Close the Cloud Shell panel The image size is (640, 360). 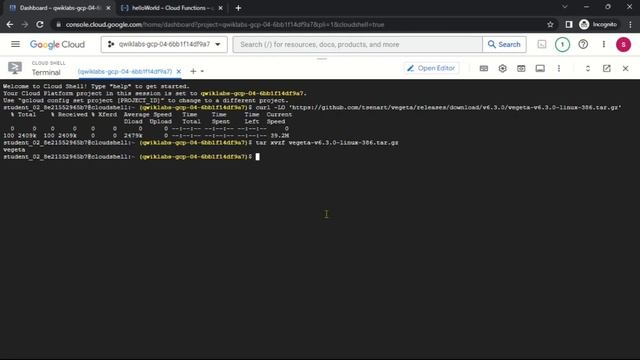(625, 69)
